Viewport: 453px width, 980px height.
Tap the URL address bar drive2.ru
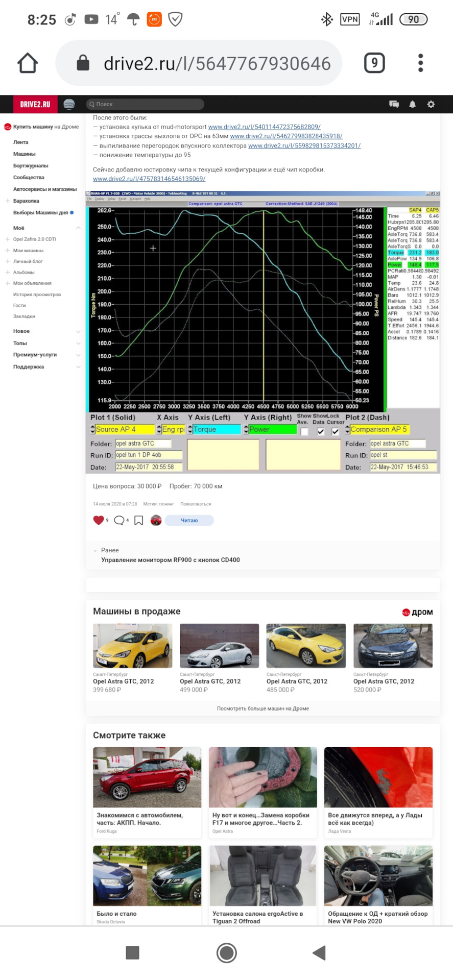click(x=198, y=63)
